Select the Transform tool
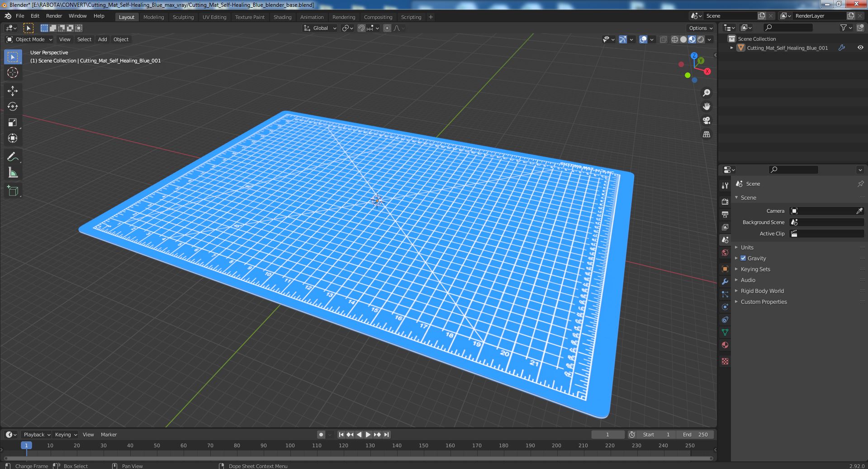Viewport: 868px width, 469px height. point(13,138)
